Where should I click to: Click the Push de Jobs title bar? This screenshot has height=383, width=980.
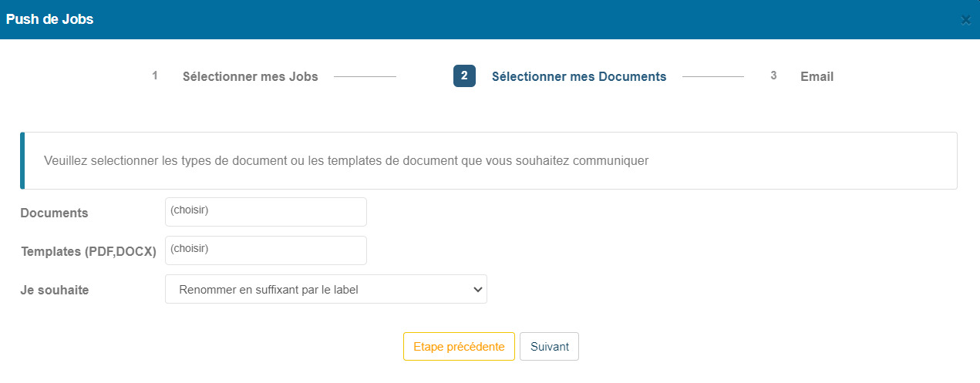[490, 19]
